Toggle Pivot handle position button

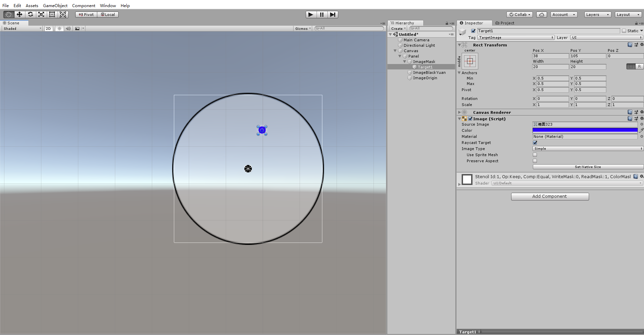pos(86,15)
